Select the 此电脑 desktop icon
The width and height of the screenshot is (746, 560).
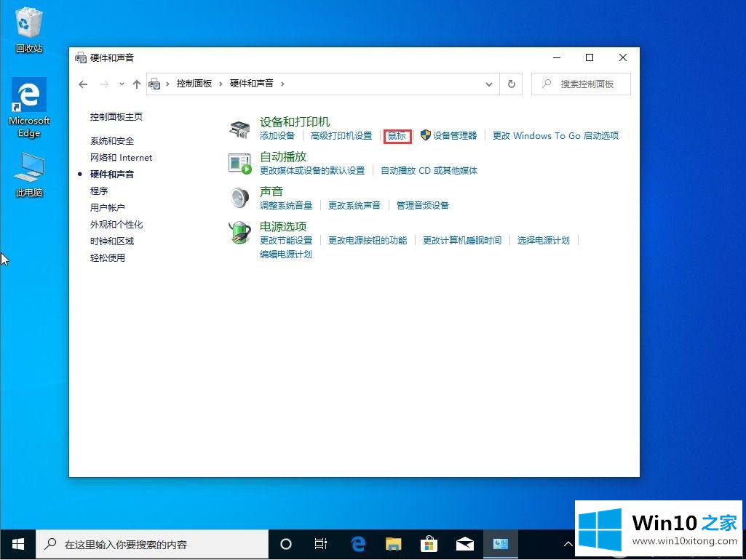[29, 175]
